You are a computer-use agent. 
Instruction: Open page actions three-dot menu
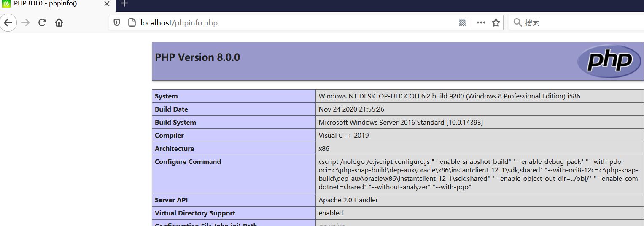click(481, 22)
